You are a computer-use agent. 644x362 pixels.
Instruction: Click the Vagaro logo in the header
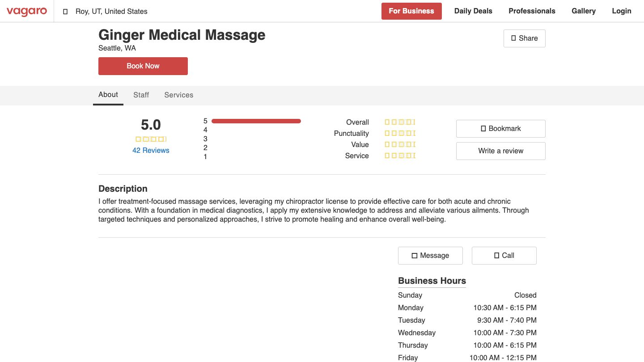(27, 11)
